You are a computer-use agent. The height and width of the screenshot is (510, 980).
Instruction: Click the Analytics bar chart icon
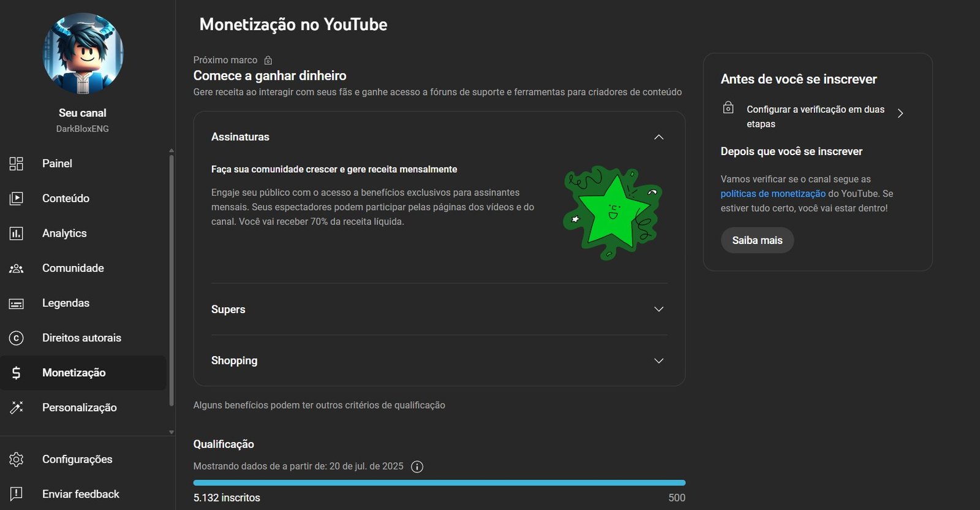pos(17,234)
